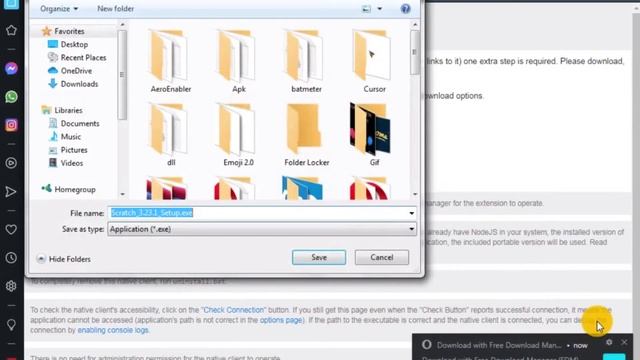Follow the Check Connection link on page

click(233, 310)
